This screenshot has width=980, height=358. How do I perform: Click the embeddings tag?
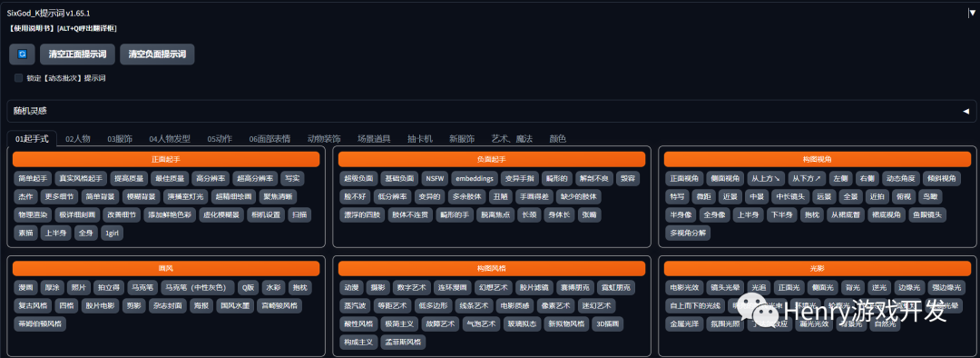474,178
